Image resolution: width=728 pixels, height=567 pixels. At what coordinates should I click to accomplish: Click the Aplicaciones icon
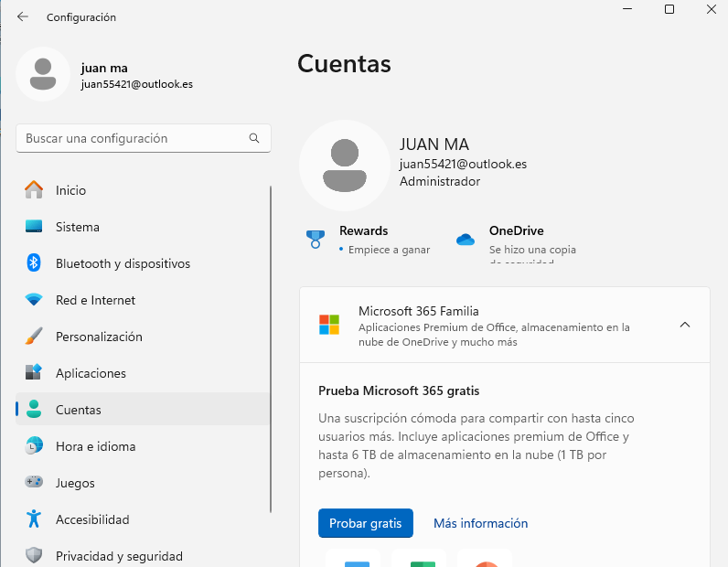point(34,372)
